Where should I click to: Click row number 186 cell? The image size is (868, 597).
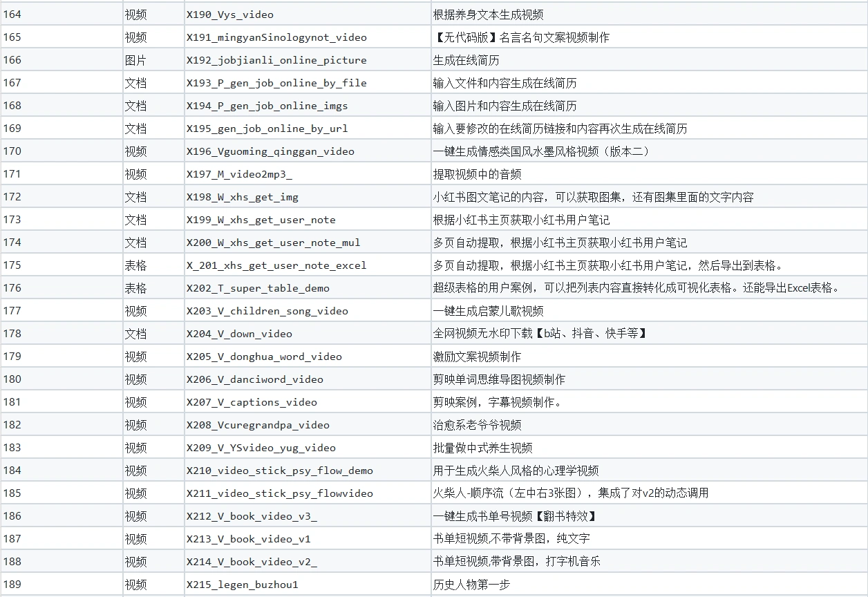[x=12, y=516]
